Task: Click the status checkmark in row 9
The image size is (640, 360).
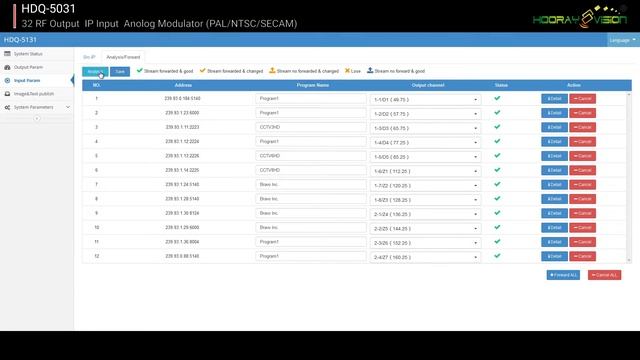Action: (x=497, y=213)
